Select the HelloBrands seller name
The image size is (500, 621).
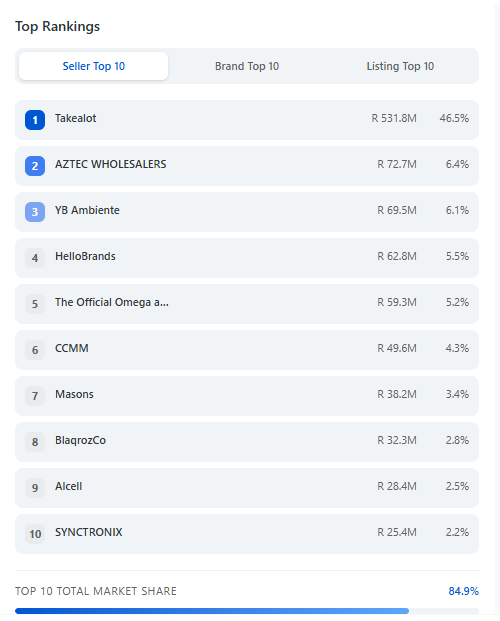pyautogui.click(x=85, y=256)
